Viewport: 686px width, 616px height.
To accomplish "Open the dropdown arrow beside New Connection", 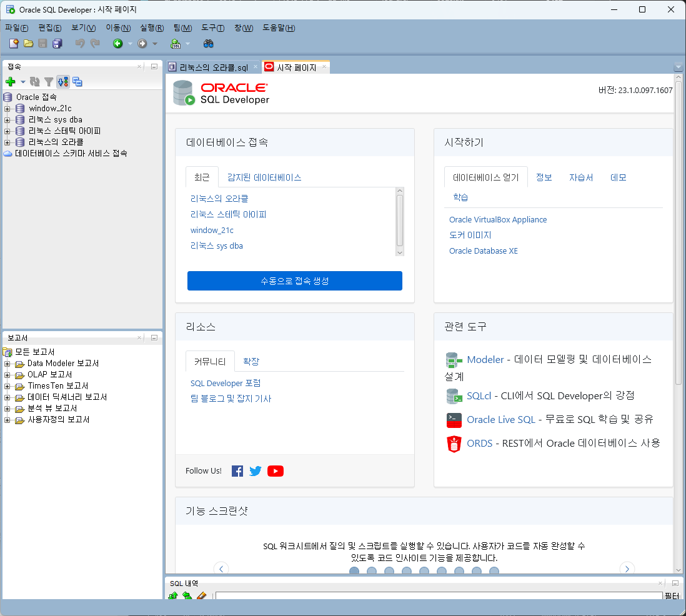I will [22, 81].
